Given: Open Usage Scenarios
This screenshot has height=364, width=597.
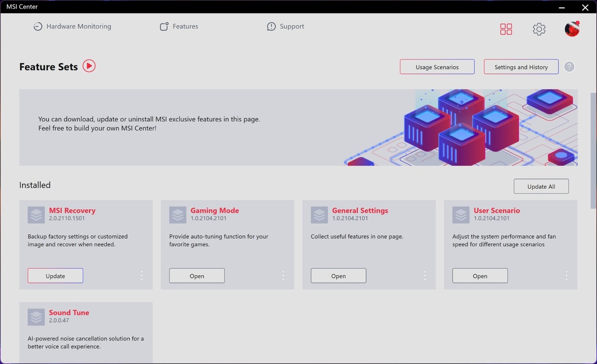Looking at the screenshot, I should click(x=437, y=67).
